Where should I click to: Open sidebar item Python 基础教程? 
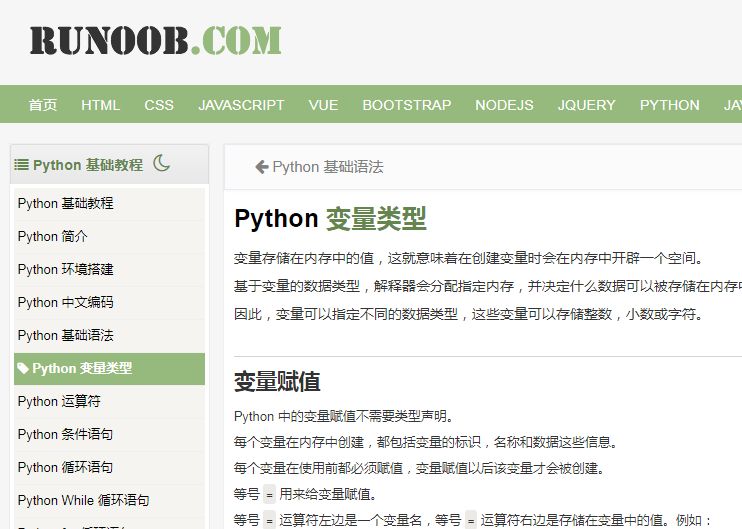tap(109, 203)
